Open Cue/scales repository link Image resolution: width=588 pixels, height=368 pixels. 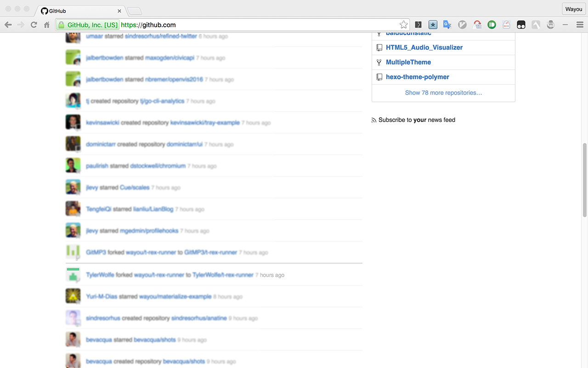click(135, 188)
